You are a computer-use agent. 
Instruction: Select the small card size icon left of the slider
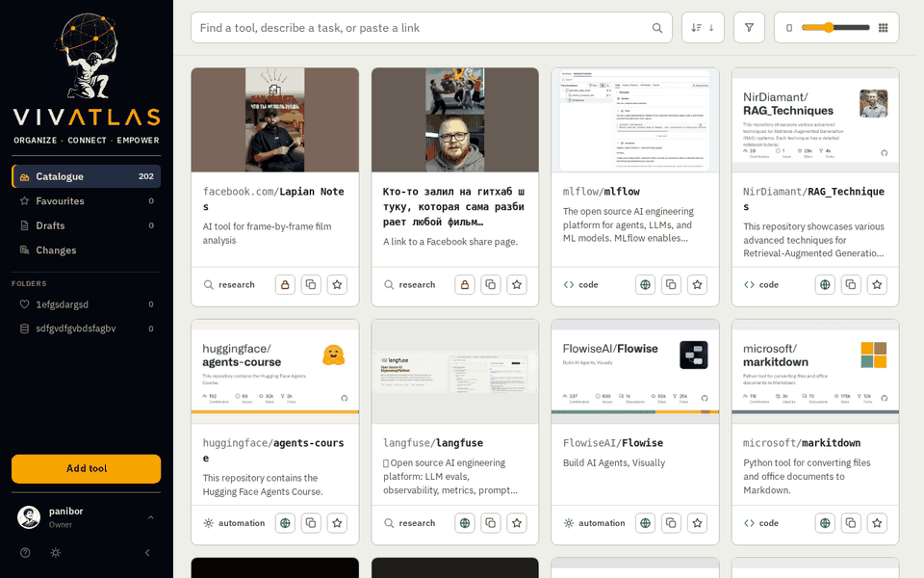pos(789,28)
